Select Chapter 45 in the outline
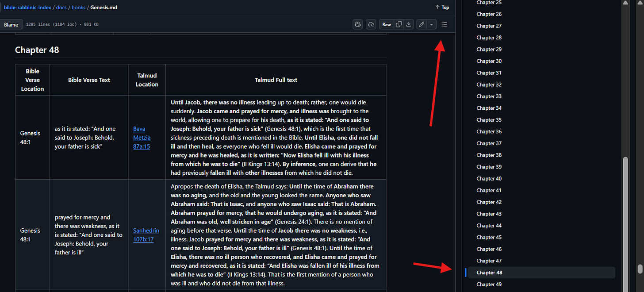Screen dimensions: 644x292 click(489, 238)
